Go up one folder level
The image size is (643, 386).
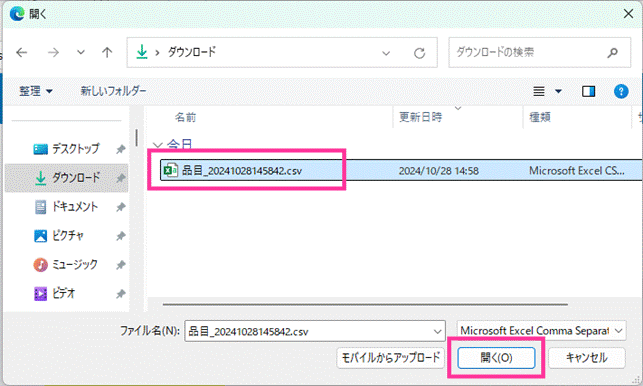pos(107,53)
